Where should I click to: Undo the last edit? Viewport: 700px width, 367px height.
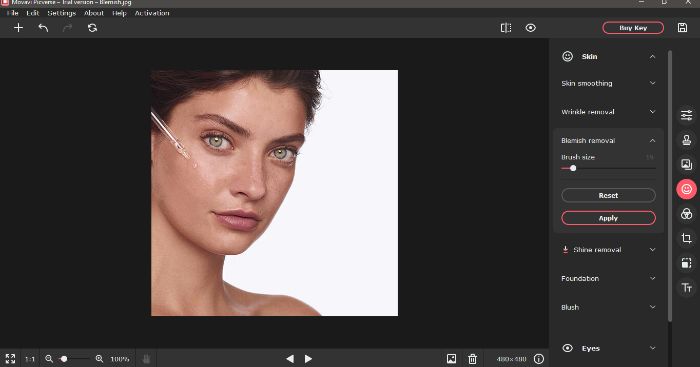point(43,28)
